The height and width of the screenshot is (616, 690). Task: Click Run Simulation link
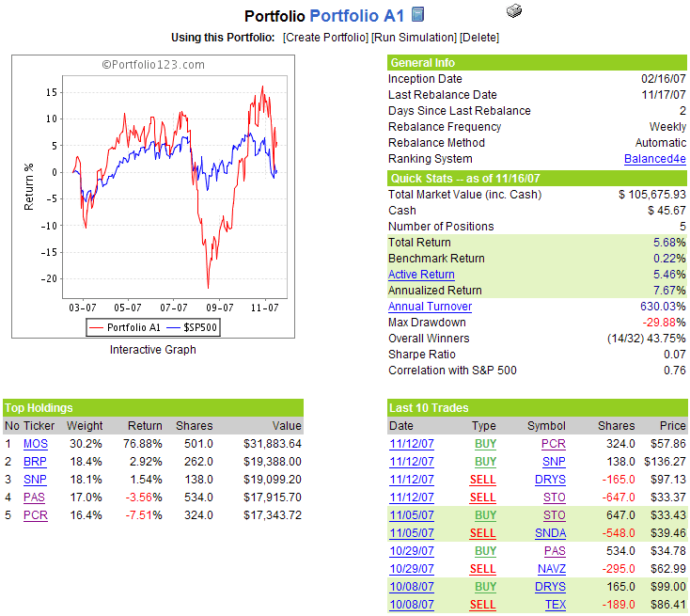tap(414, 38)
